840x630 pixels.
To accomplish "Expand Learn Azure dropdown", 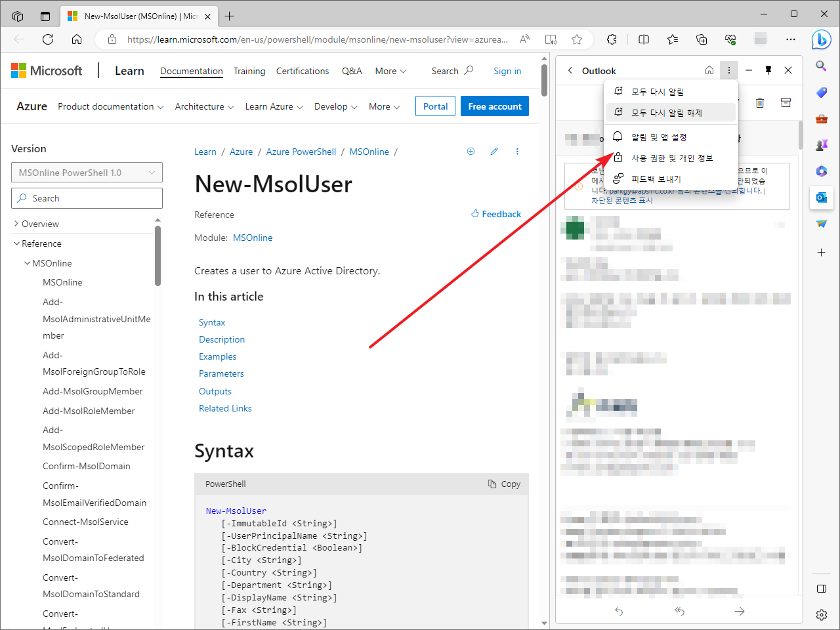I will [274, 106].
